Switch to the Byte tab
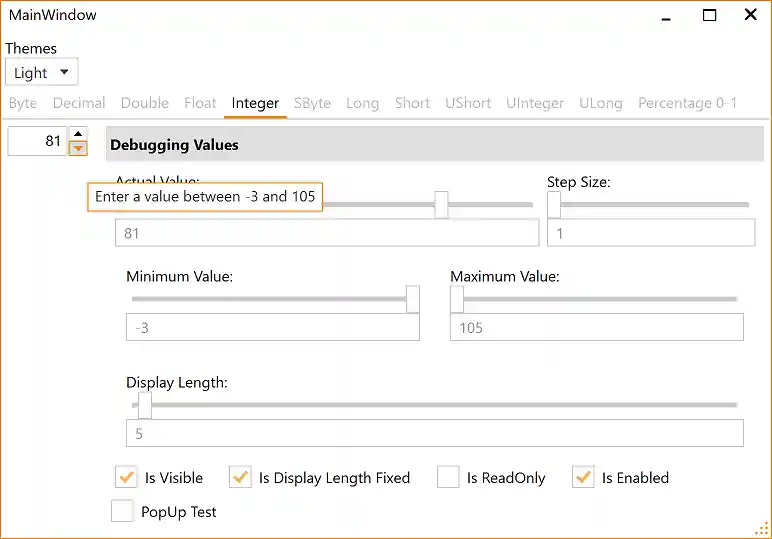 [x=23, y=103]
